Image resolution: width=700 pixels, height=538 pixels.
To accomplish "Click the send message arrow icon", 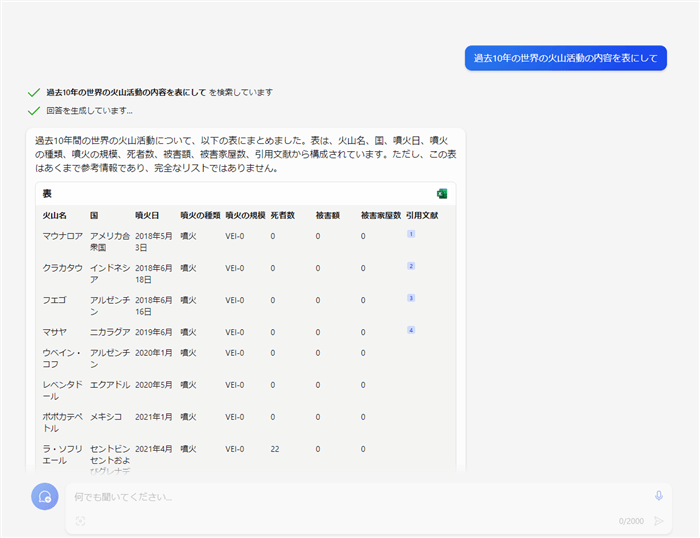I will 658,521.
